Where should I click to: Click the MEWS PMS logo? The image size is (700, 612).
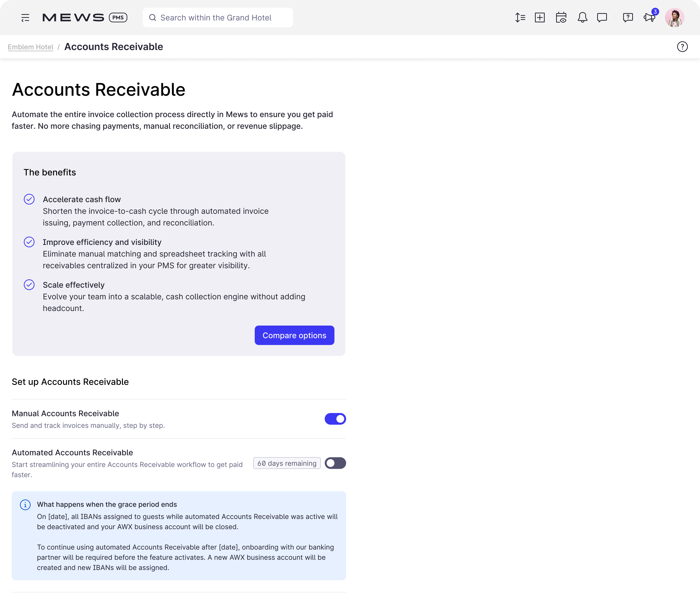[x=85, y=17]
